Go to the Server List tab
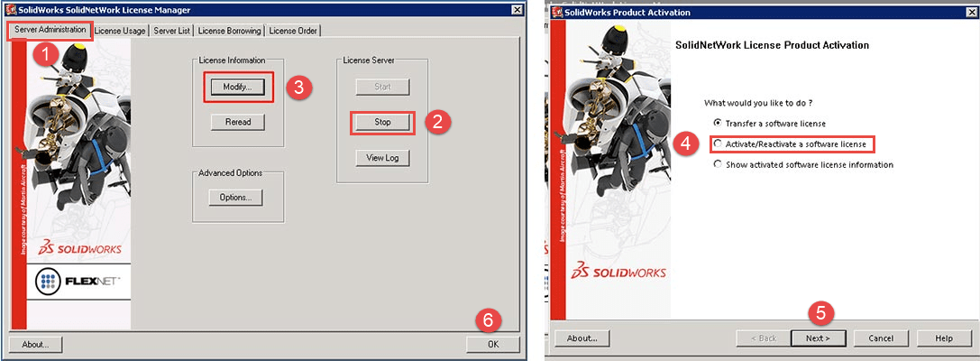The image size is (980, 361). (169, 31)
